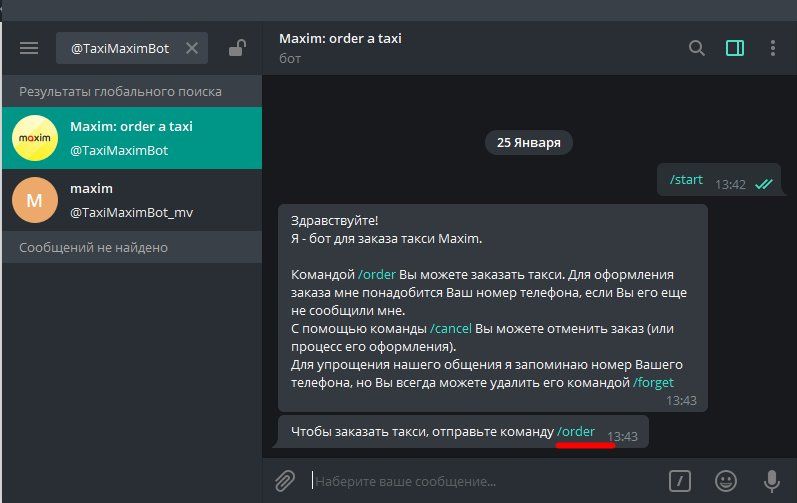The width and height of the screenshot is (797, 503).
Task: Toggle the right info side panel
Action: (734, 48)
